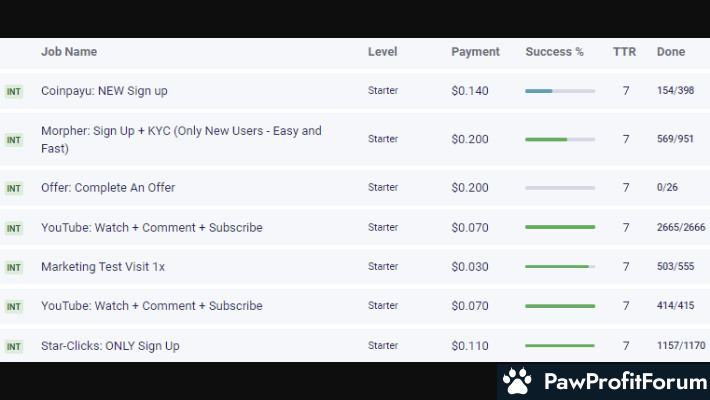Viewport: 710px width, 400px height.
Task: Click the Starter level on the Star-Clicks row
Action: 383,345
